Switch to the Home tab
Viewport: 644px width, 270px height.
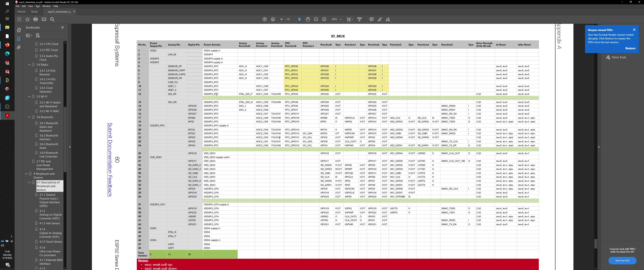coord(22,11)
